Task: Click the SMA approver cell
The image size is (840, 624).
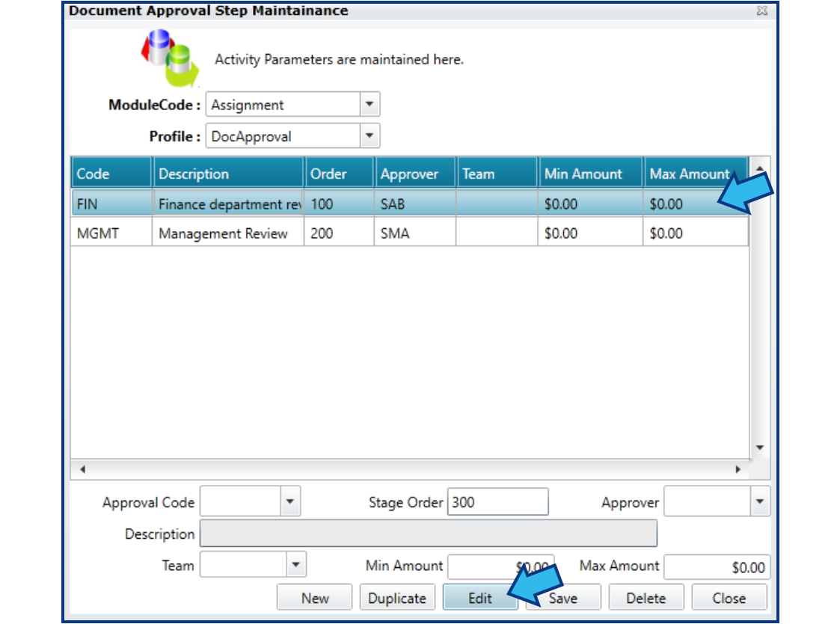Action: click(x=415, y=233)
